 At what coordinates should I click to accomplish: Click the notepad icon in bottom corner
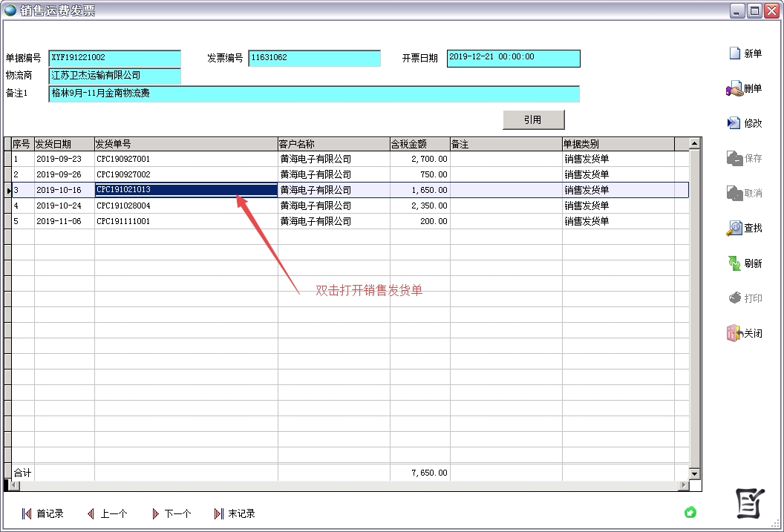pos(751,503)
